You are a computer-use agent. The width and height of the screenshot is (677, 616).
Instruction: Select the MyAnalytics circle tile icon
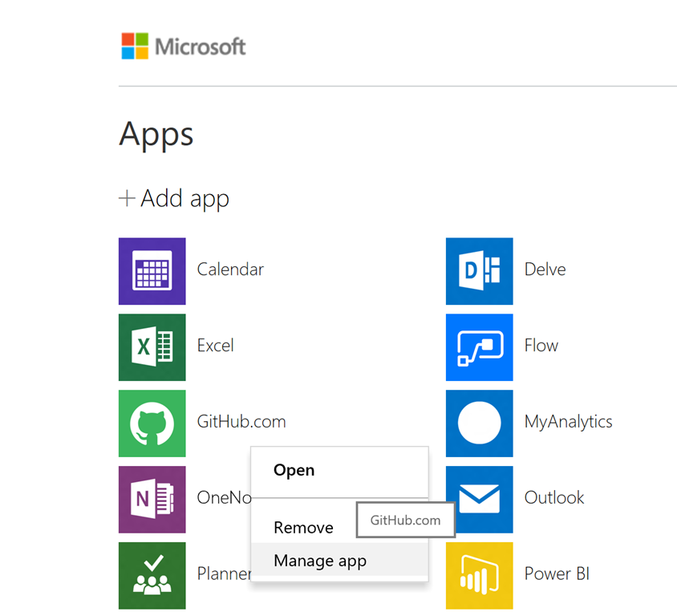point(479,423)
